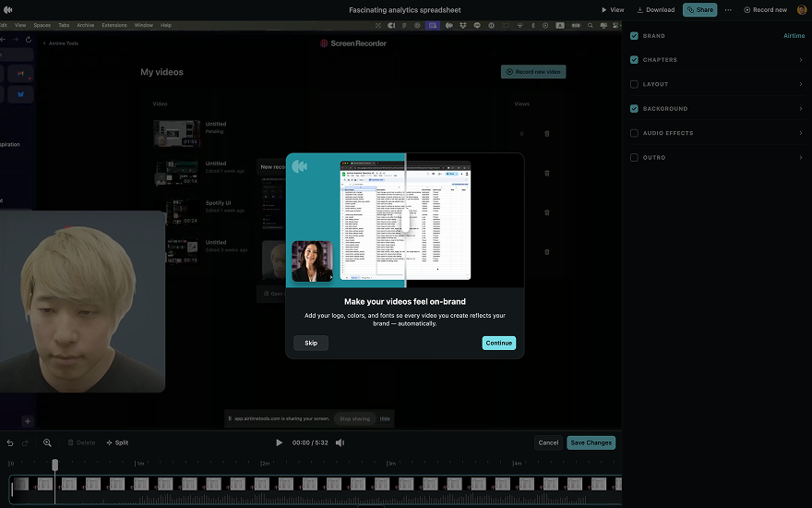Skip the on-brand setup dialog
Screen dimensions: 812x508
[311, 343]
